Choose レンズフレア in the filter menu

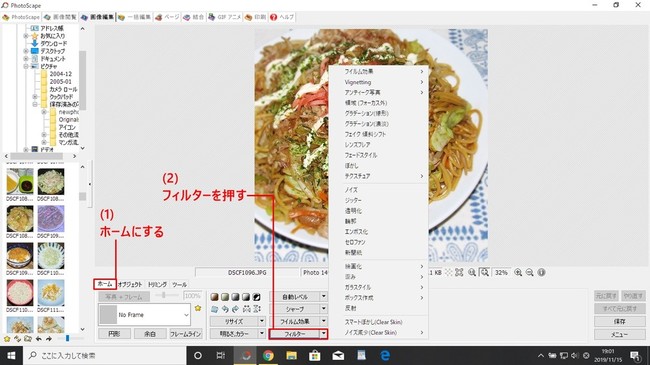click(x=357, y=145)
